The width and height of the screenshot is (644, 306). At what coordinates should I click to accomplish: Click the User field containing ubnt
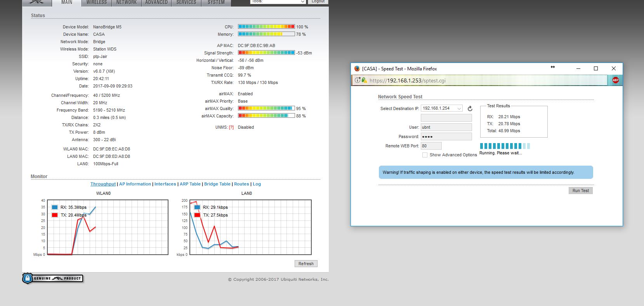pyautogui.click(x=446, y=127)
